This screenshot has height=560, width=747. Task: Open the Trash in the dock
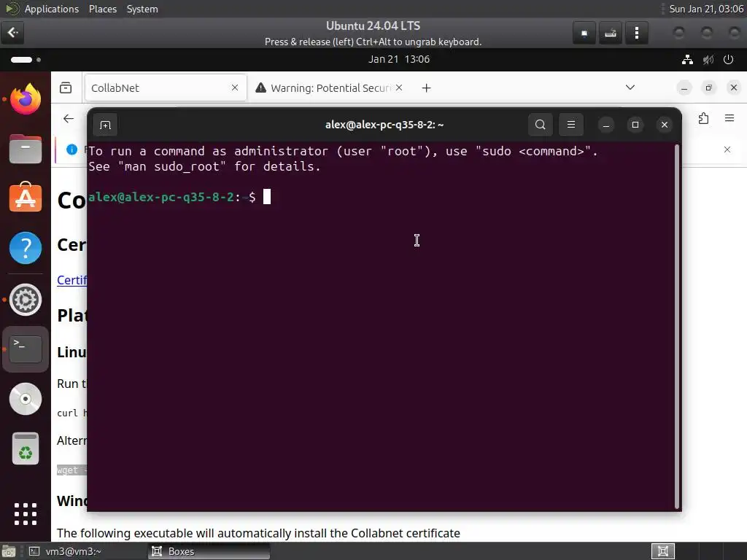point(26,448)
